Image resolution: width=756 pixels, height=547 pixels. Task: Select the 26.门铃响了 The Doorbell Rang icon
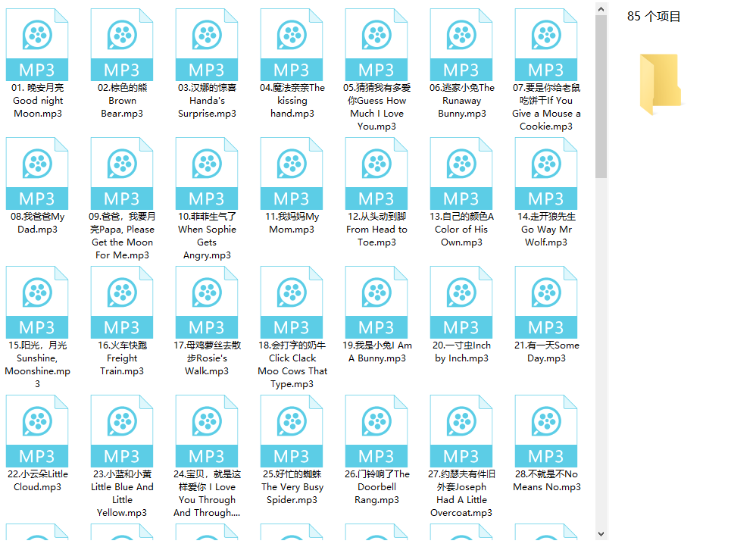(x=376, y=431)
